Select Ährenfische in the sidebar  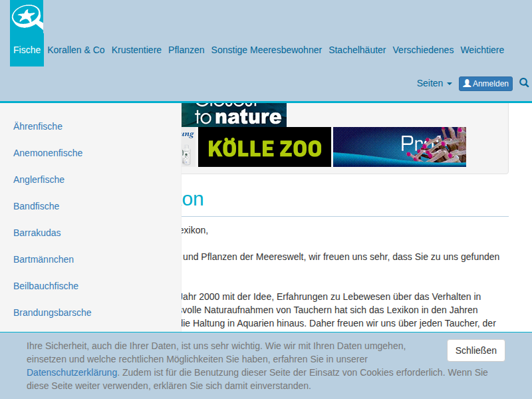click(38, 126)
